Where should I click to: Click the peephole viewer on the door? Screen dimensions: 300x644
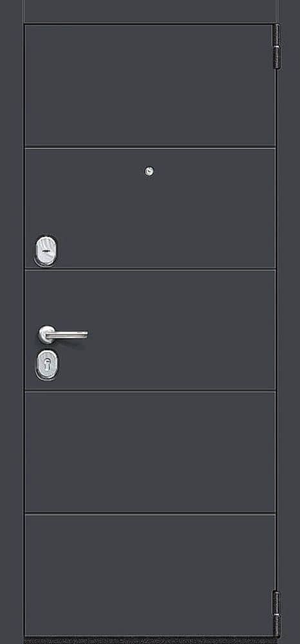click(149, 171)
